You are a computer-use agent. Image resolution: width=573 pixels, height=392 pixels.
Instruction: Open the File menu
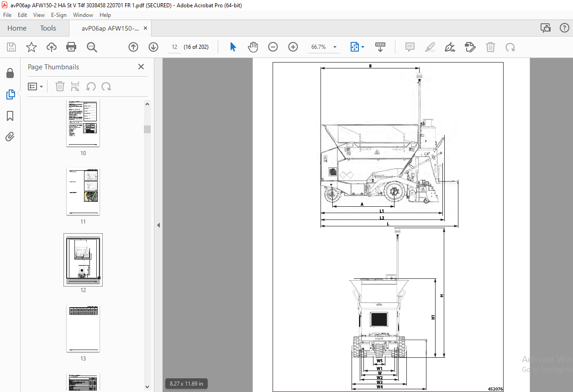(7, 15)
